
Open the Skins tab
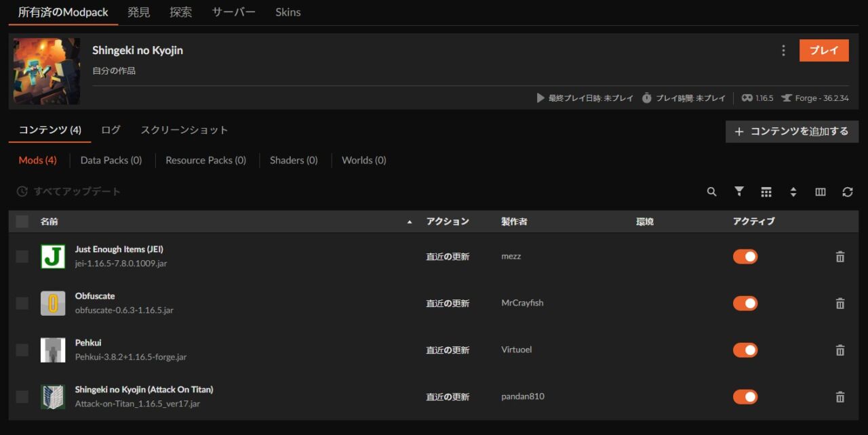point(288,12)
